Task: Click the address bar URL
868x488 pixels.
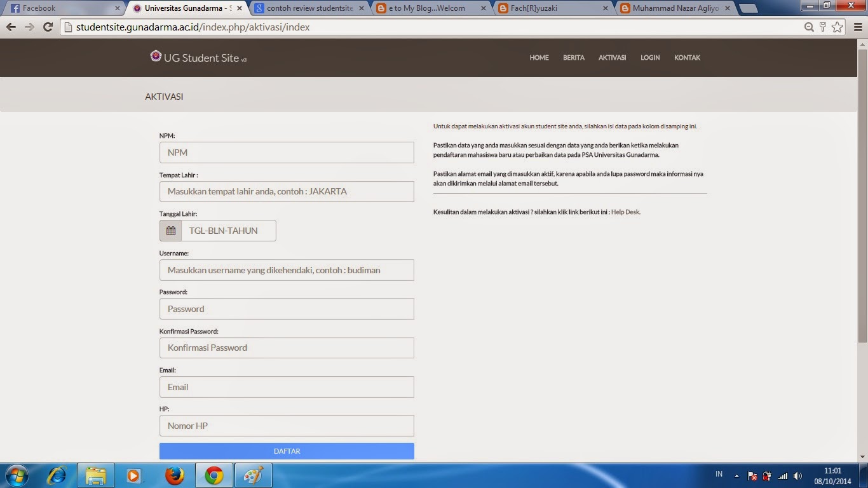Action: 193,27
